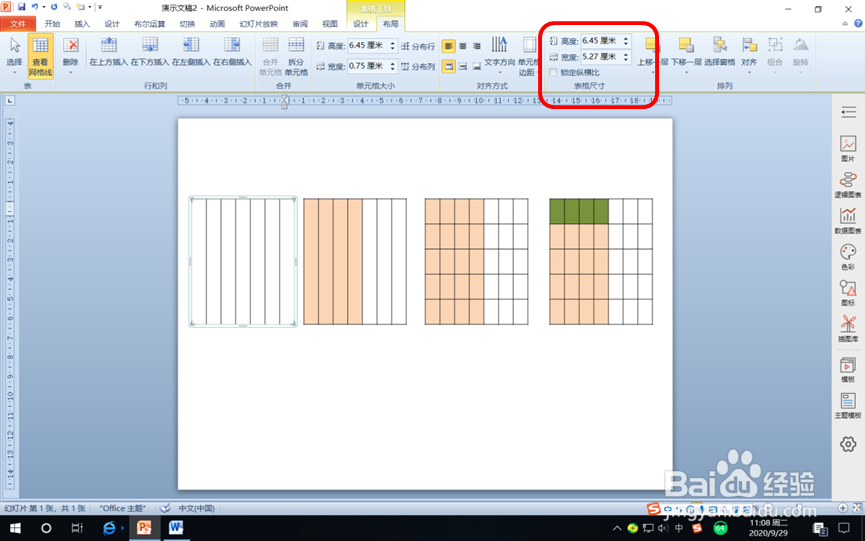This screenshot has height=541, width=865.
Task: Click cell 高度 6.45 厘米 spinner arrows
Action: (392, 46)
